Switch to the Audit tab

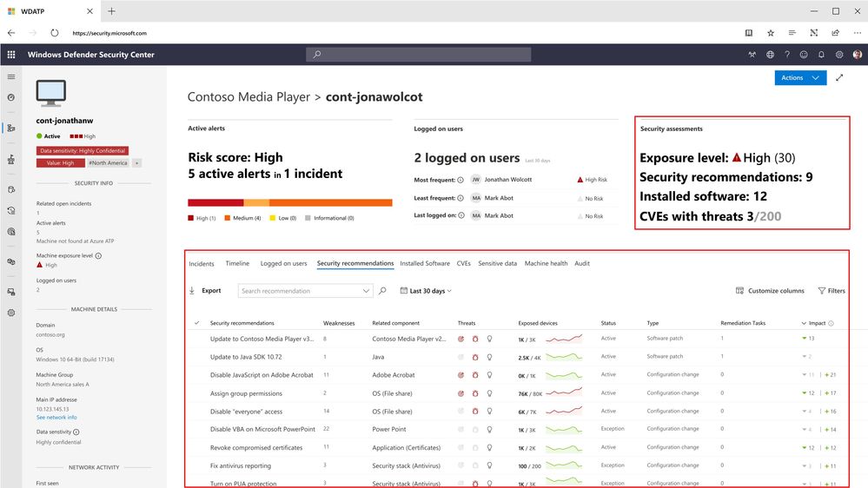(x=582, y=263)
